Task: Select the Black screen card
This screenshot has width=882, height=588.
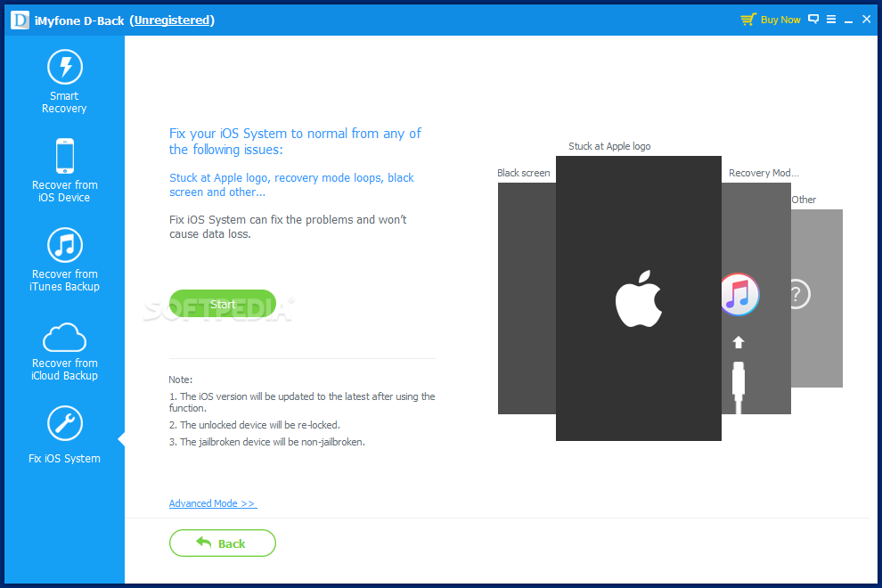Action: pos(527,298)
